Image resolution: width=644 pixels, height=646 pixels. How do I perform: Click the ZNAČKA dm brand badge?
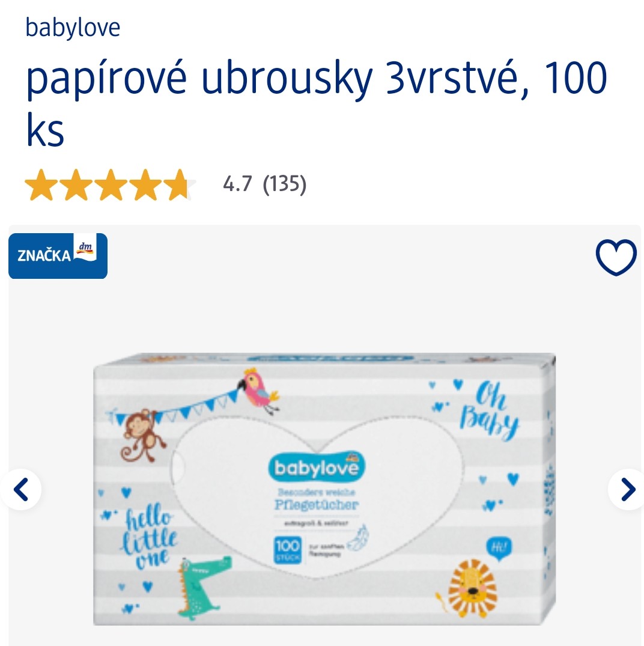tap(58, 256)
